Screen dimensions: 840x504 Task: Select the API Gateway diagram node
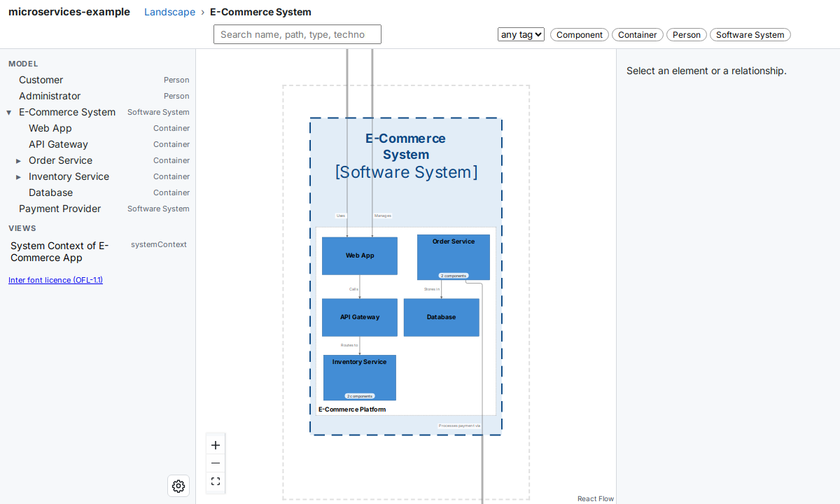360,317
